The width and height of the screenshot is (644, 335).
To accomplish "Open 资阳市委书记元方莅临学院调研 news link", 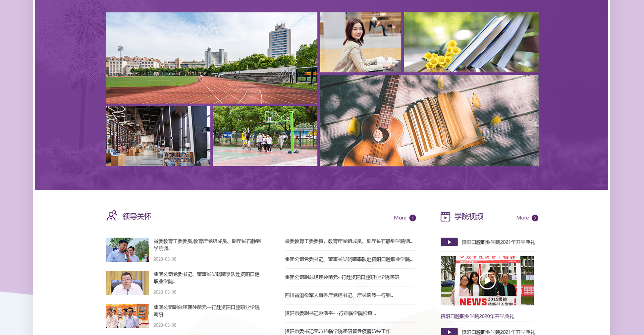I will coord(337,331).
